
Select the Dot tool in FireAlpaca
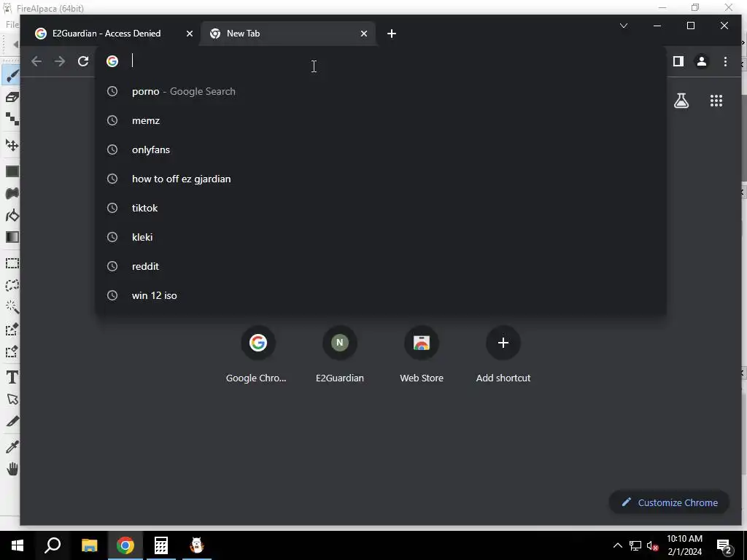point(12,119)
